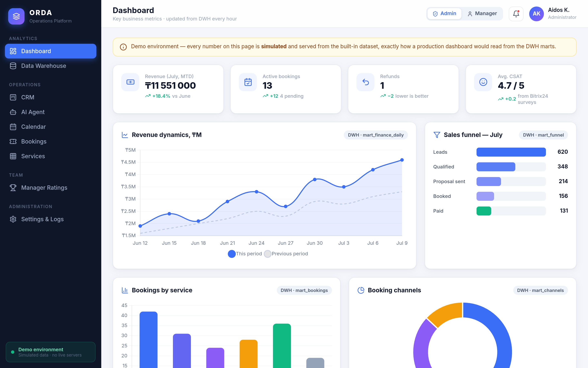Click the AI Agent robot icon
The width and height of the screenshot is (588, 368).
13,112
